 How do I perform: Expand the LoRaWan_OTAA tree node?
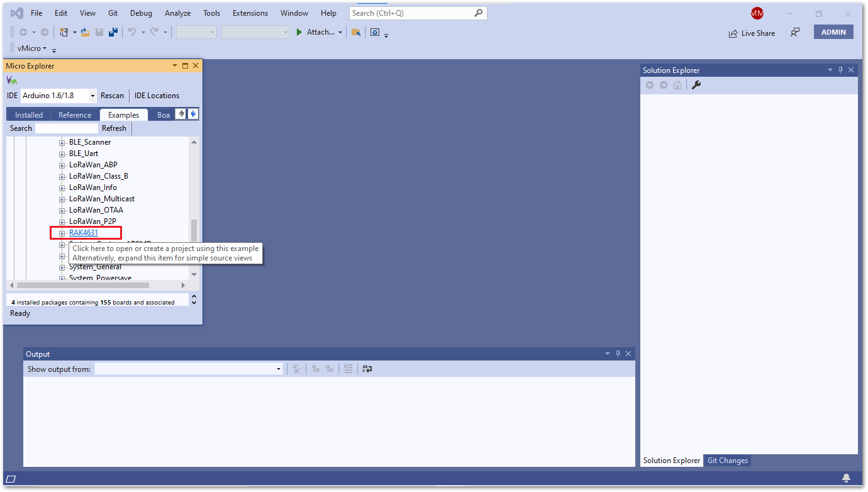click(62, 210)
